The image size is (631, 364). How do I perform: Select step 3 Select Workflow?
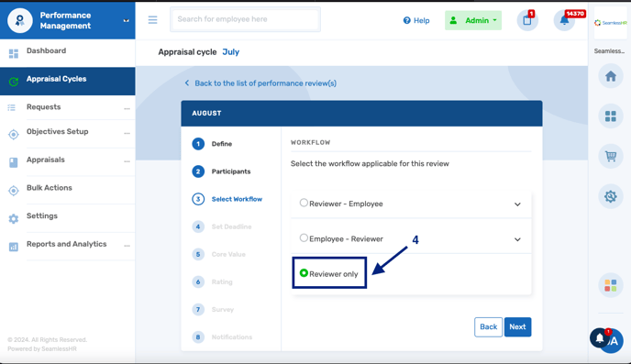click(x=227, y=199)
